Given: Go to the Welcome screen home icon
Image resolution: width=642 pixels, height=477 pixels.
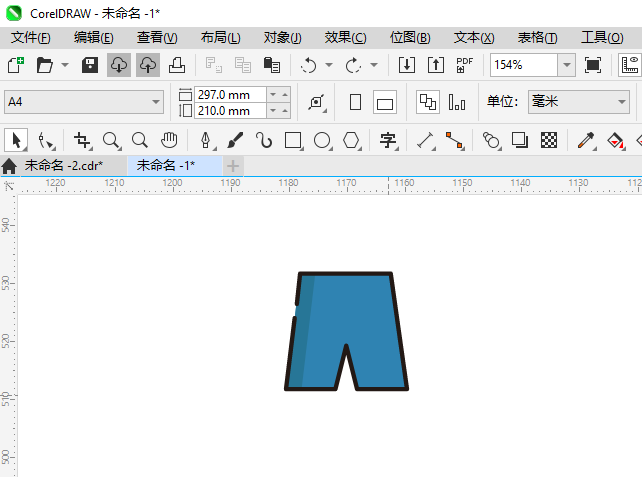Looking at the screenshot, I should tap(9, 166).
